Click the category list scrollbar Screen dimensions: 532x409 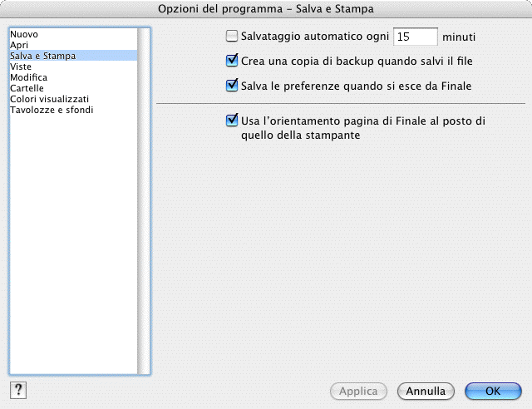(144, 201)
